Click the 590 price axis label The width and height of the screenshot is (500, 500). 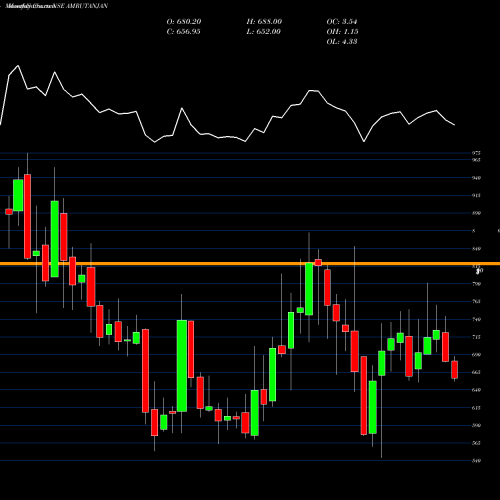(x=476, y=425)
